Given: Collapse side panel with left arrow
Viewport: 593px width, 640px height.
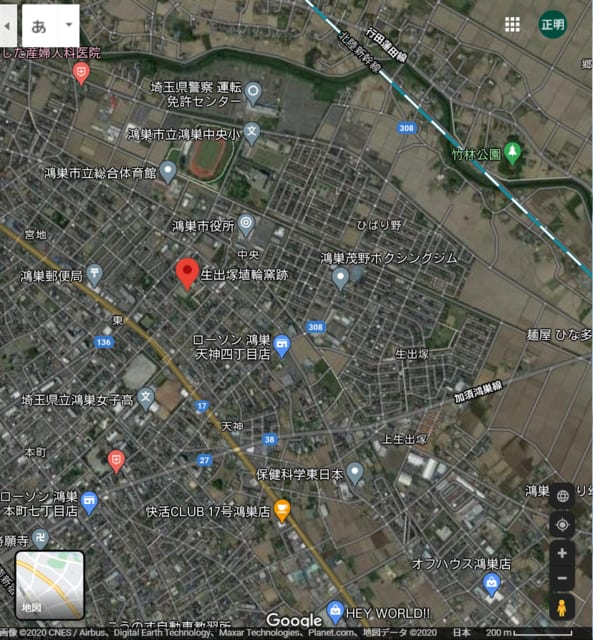Looking at the screenshot, I should coord(7,25).
